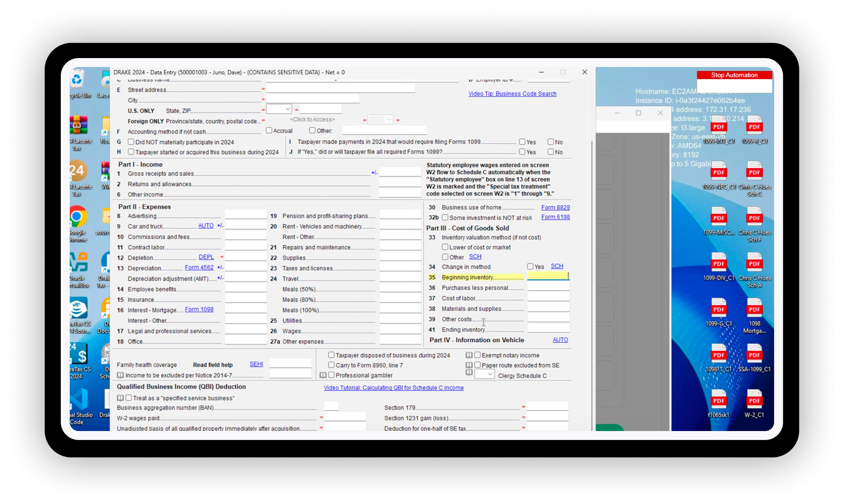The height and width of the screenshot is (504, 844).
Task: Open the Video Tip: Business Code Search link
Action: coord(513,94)
